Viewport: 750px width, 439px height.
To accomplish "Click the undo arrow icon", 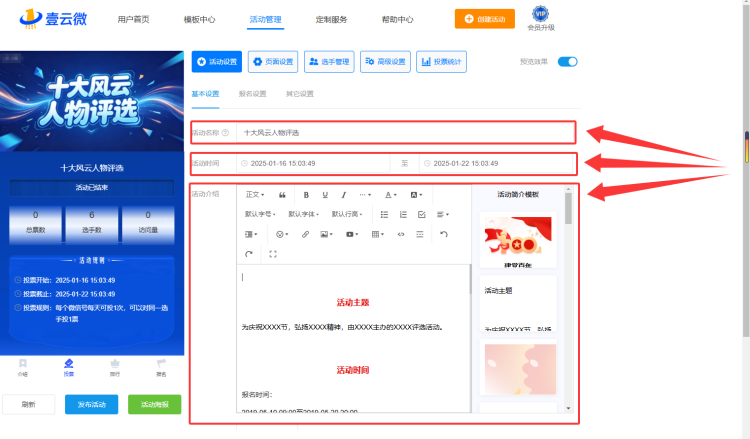I will coord(444,234).
